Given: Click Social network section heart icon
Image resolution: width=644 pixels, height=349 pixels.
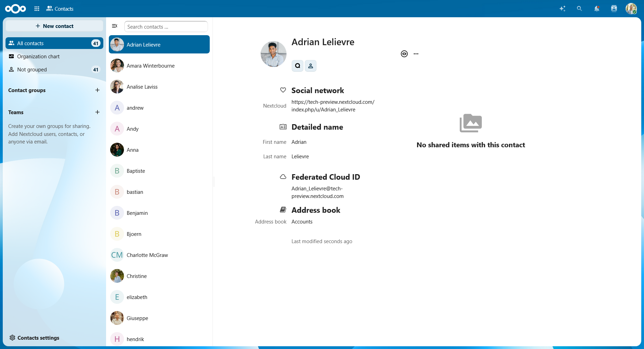Looking at the screenshot, I should [x=283, y=90].
